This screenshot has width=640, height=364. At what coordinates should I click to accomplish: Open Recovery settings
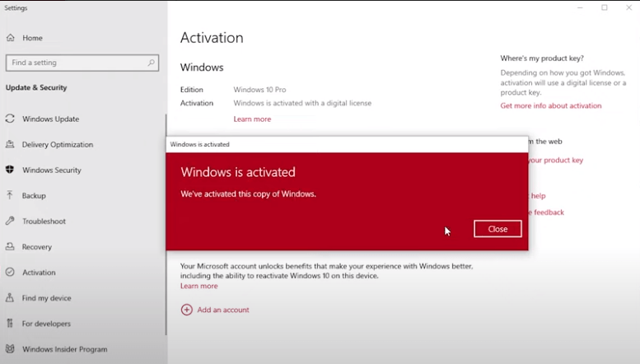click(x=37, y=247)
